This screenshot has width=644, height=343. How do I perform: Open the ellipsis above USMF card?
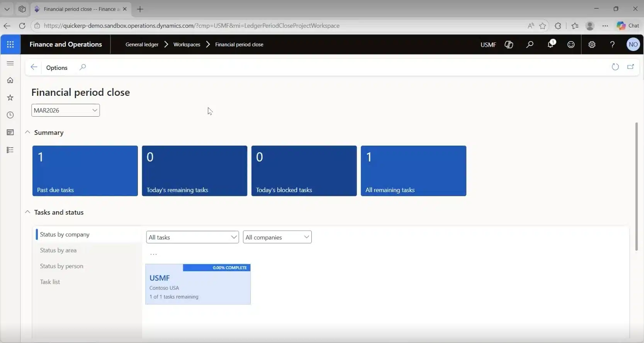pyautogui.click(x=153, y=254)
